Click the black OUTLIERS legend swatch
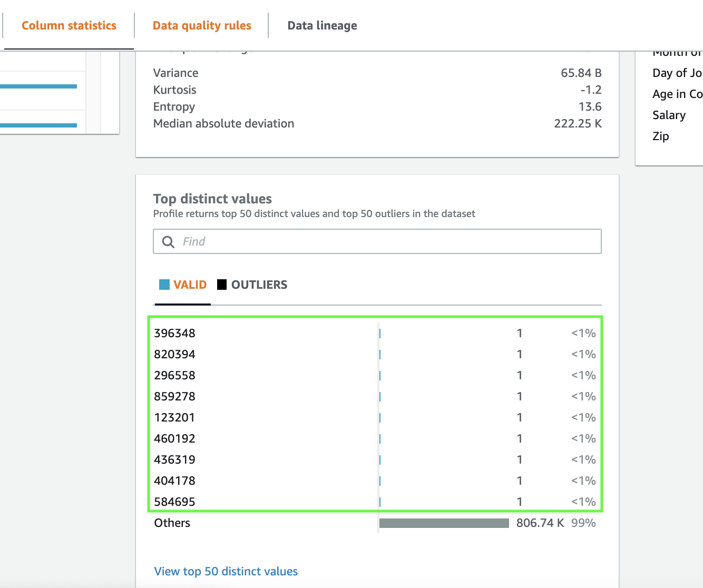This screenshot has height=588, width=703. [222, 285]
